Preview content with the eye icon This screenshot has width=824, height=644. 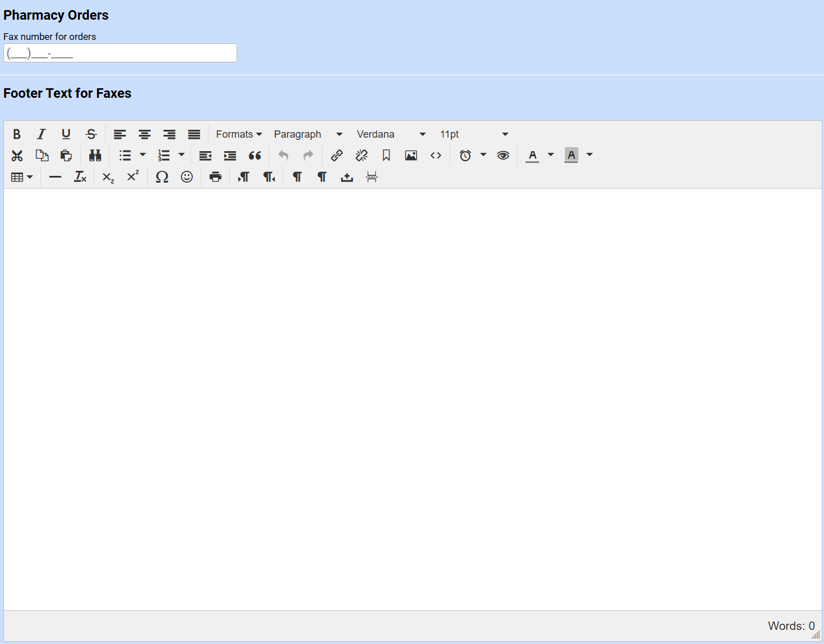[x=503, y=156]
